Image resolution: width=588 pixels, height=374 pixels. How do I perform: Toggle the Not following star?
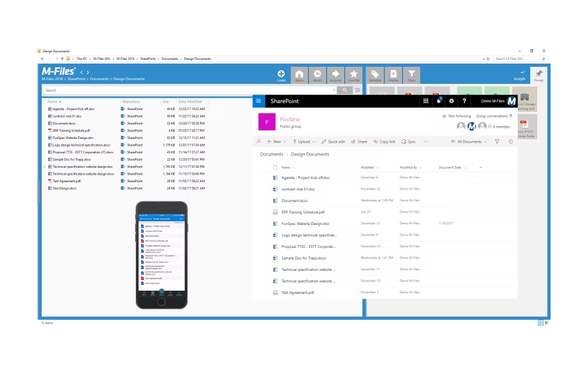point(444,116)
